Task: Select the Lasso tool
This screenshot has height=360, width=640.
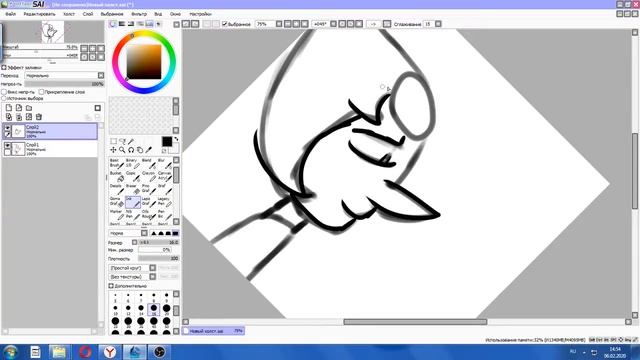Action: tap(122, 141)
